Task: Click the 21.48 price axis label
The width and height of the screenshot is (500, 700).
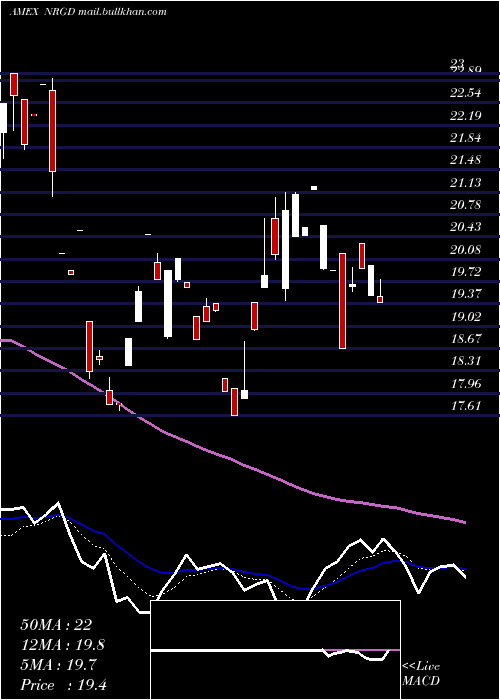Action: click(x=466, y=160)
